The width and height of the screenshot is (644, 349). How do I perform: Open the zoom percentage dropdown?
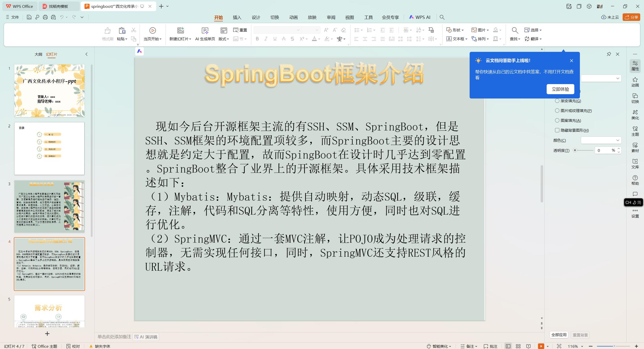click(x=582, y=346)
